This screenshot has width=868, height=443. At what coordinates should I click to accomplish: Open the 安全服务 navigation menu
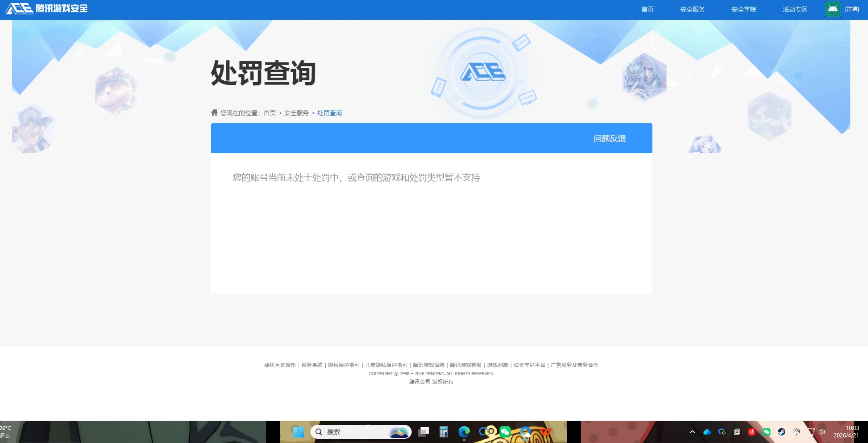point(692,9)
